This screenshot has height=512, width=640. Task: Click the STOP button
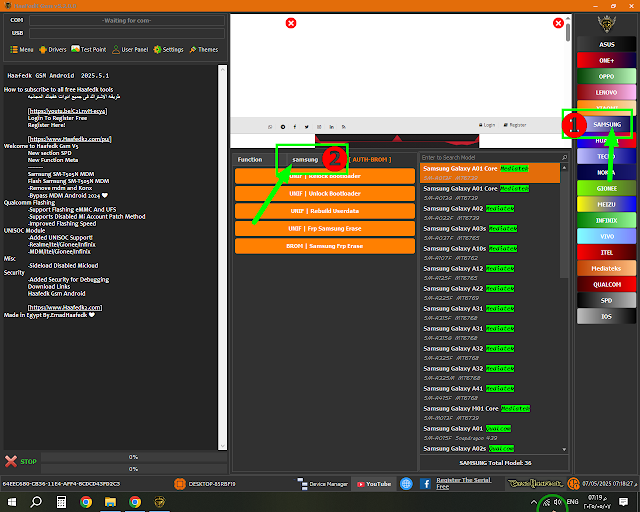click(x=21, y=461)
